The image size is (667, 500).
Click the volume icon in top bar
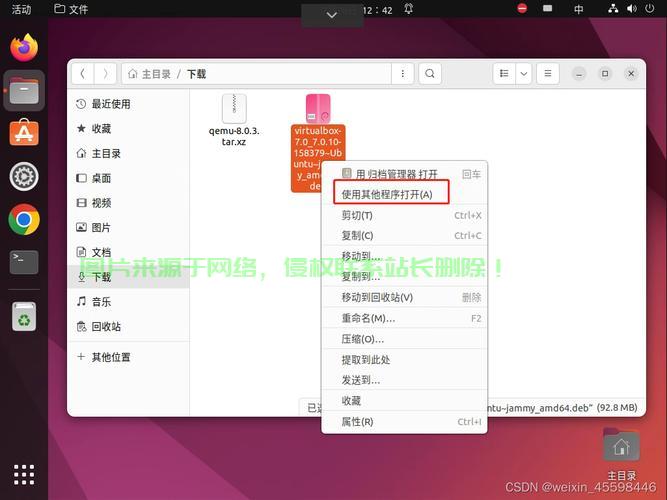click(x=632, y=9)
